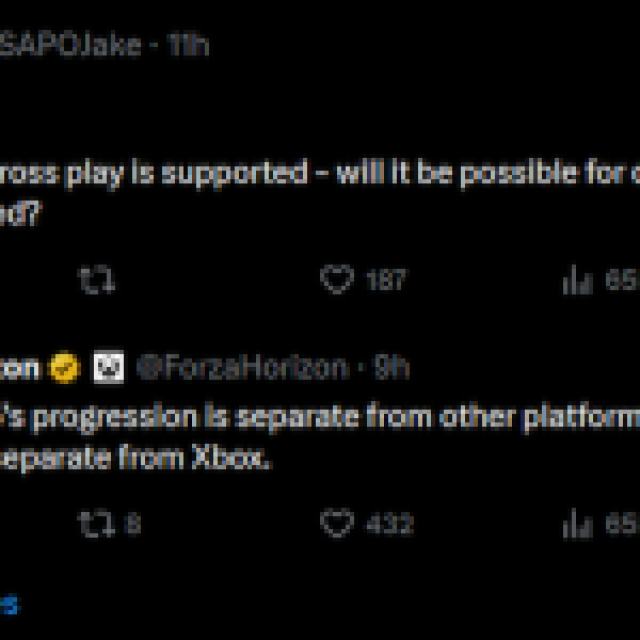Viewport: 640px width, 640px height.
Task: Click the bold display name beside gold badge
Action: pyautogui.click(x=20, y=368)
